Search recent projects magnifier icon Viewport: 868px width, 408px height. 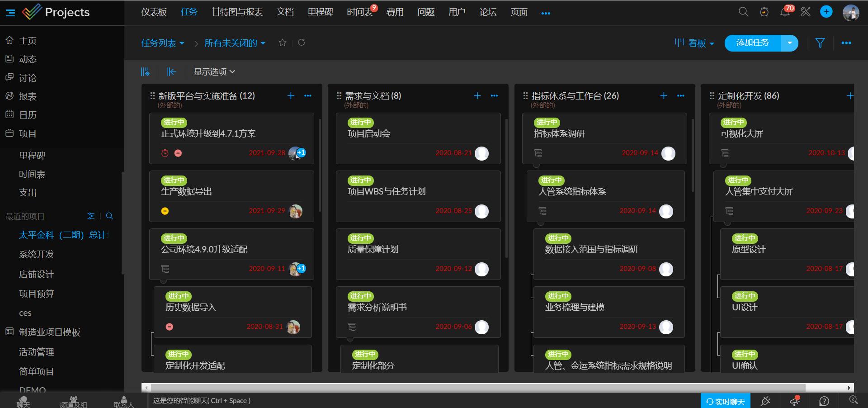click(109, 216)
